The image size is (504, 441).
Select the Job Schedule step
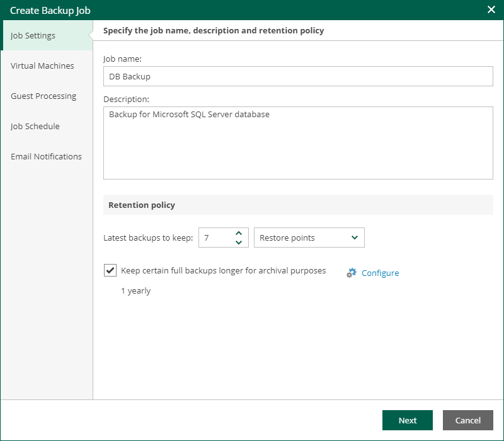point(35,126)
